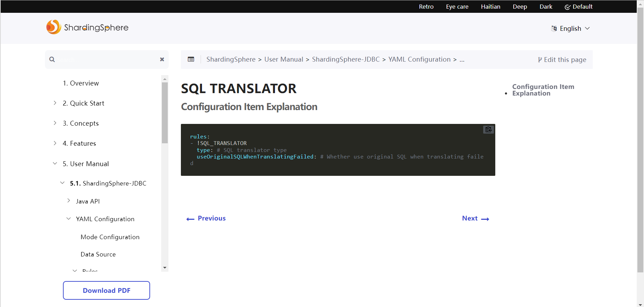Open the YAML Configuration breadcrumb link
Screen dimensions: 644x307
(x=420, y=59)
